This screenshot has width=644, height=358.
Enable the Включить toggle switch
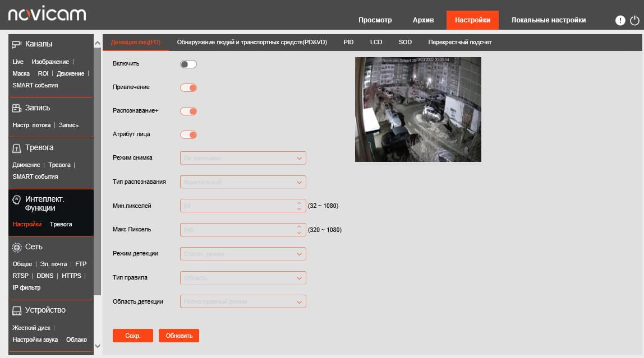pos(188,64)
